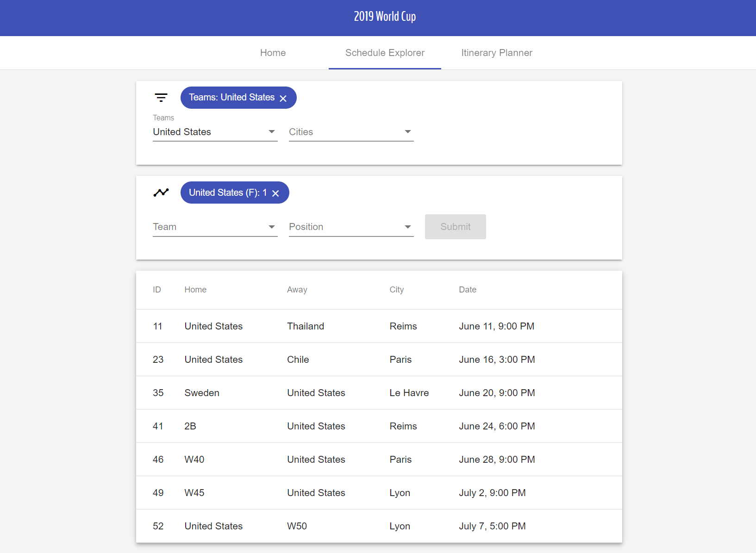
Task: Click the filter list icon
Action: [161, 98]
